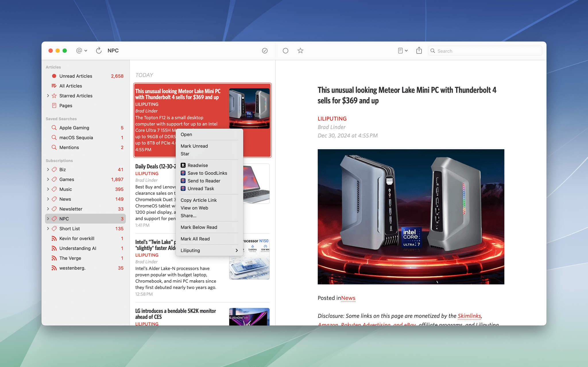Expand the Games subscription folder
Screen dimensions: 588x367
48,179
